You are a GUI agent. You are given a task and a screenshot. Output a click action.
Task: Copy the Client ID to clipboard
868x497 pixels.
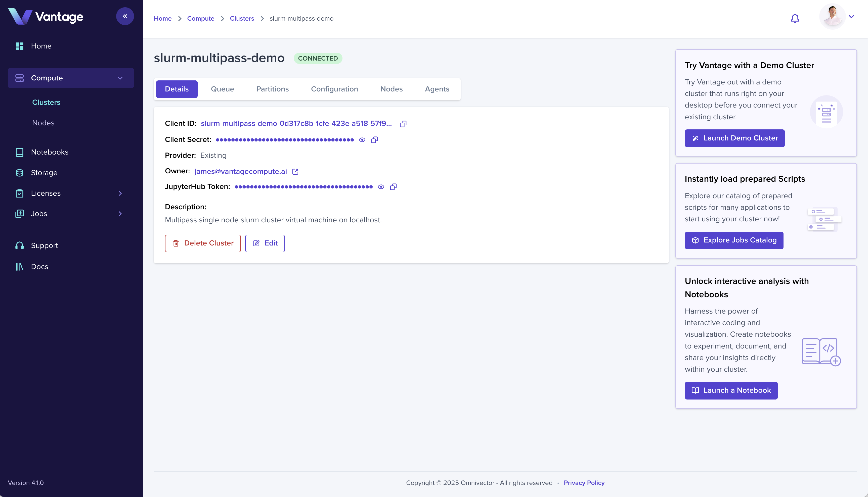(x=403, y=124)
